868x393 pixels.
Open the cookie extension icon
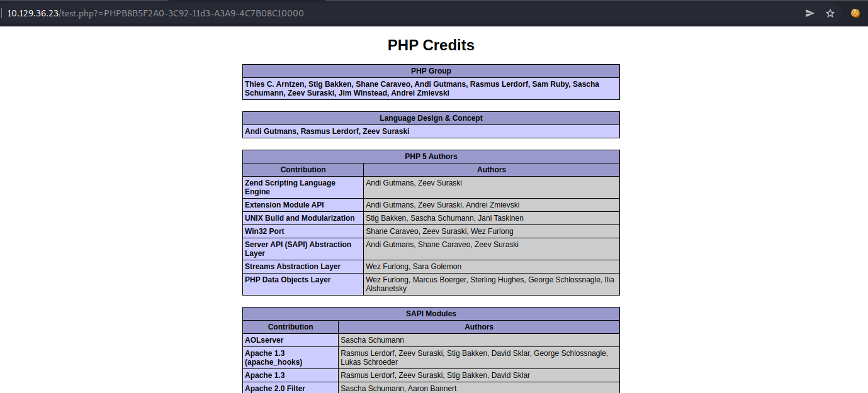click(855, 13)
